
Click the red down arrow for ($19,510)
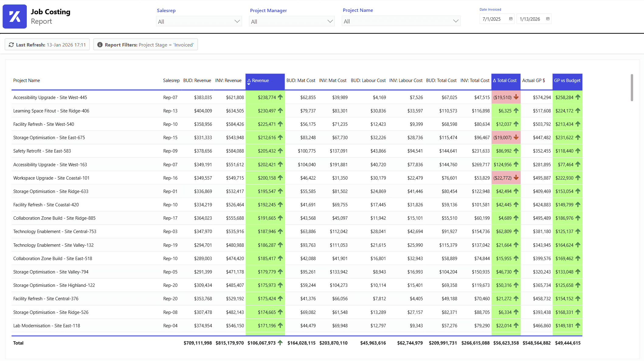[x=516, y=97]
